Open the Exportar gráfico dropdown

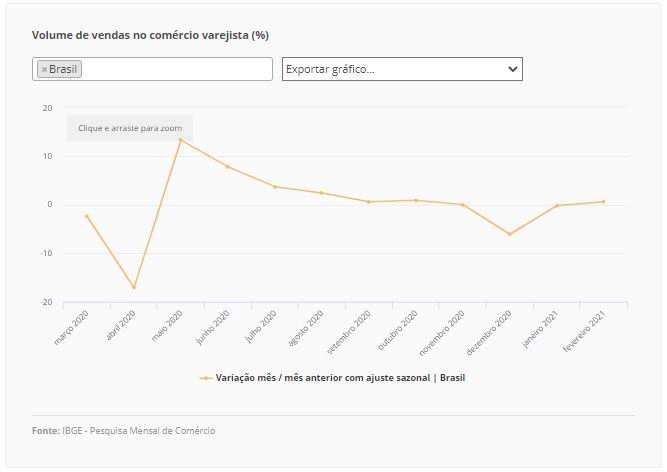pyautogui.click(x=402, y=69)
